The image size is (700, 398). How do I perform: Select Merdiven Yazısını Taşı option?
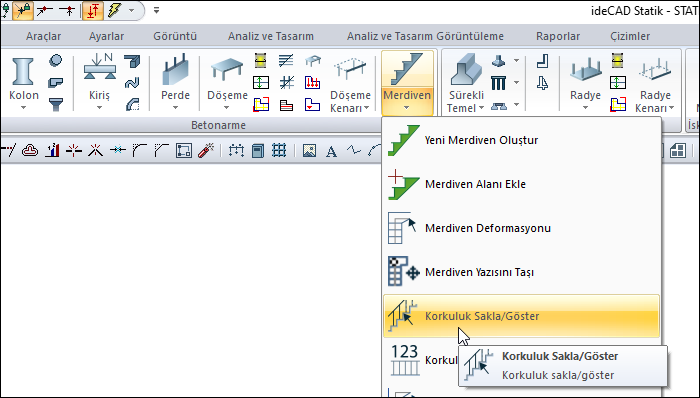pyautogui.click(x=521, y=272)
